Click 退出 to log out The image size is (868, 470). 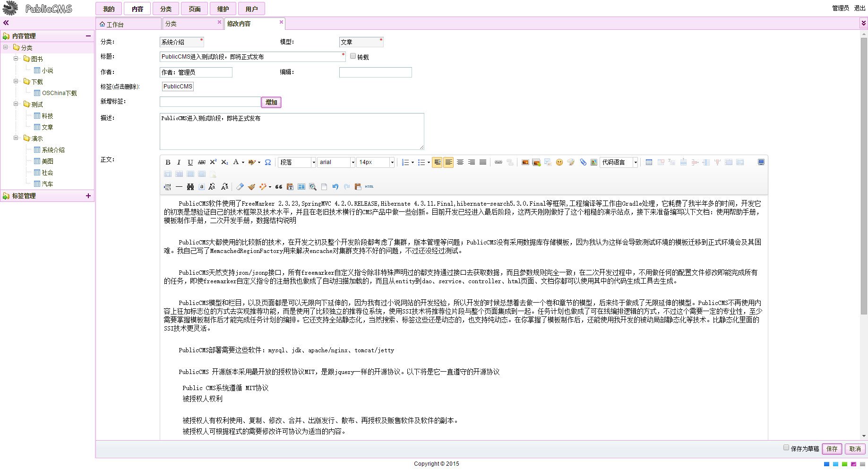click(859, 8)
